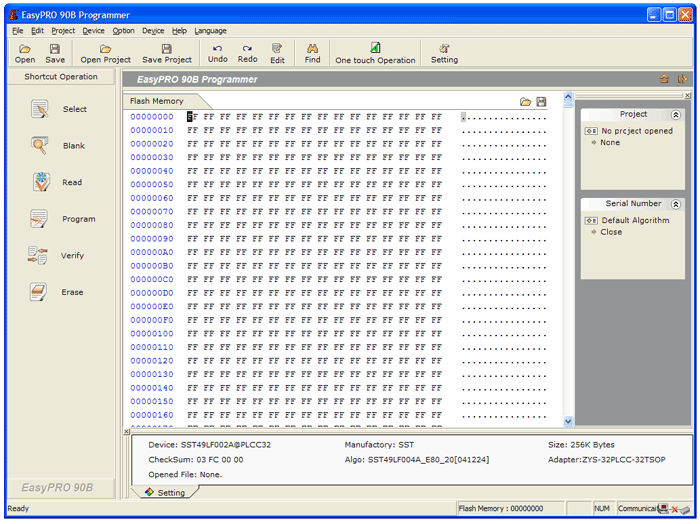Close the bottom info panel with X
Viewport: 700px width, 524px height.
tap(127, 432)
